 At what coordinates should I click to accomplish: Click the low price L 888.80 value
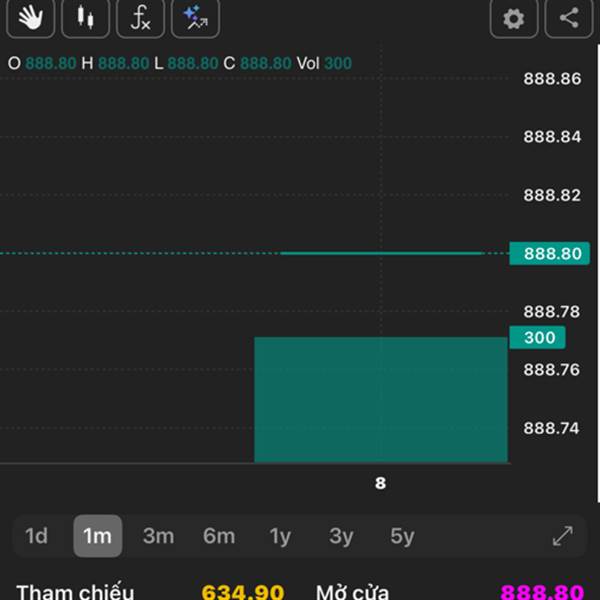186,64
